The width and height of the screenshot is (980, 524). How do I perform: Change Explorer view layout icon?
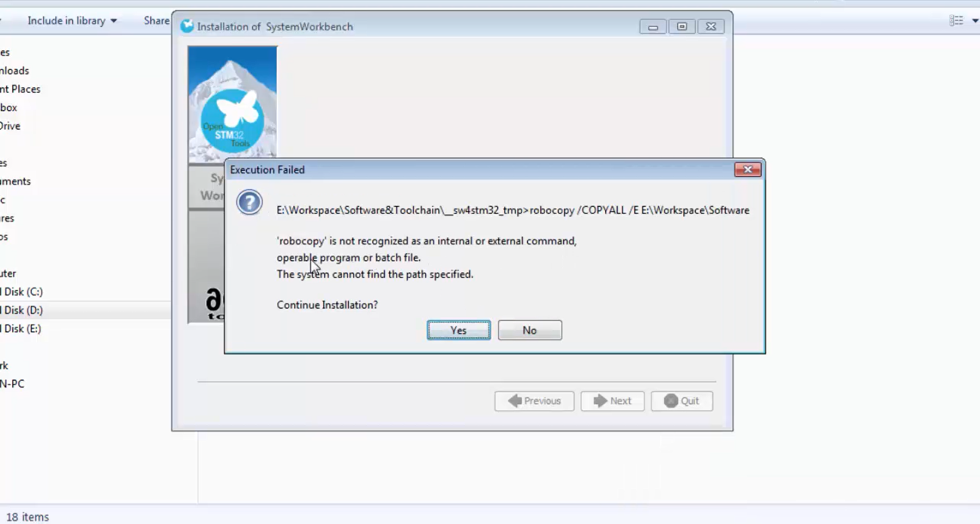coord(956,20)
